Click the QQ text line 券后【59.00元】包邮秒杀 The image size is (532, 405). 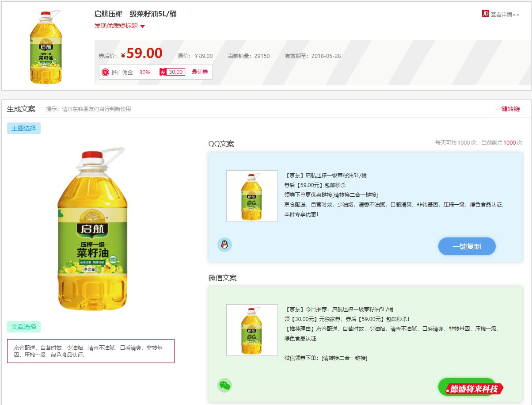pos(315,185)
